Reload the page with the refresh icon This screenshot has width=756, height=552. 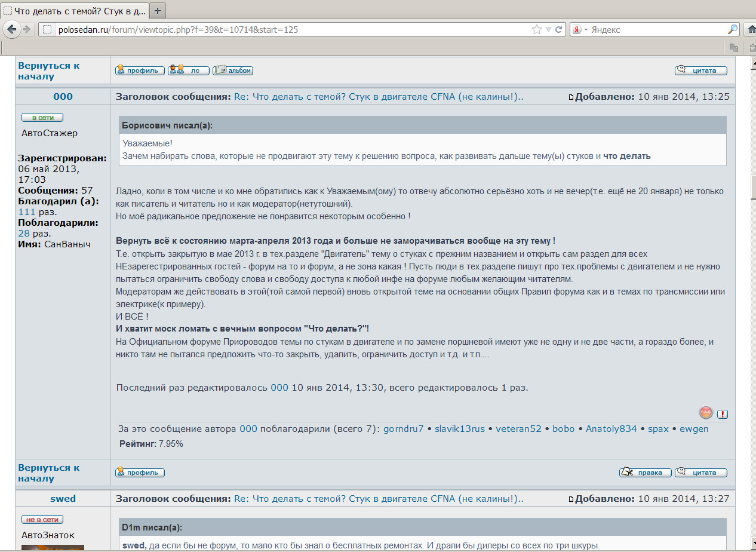559,29
